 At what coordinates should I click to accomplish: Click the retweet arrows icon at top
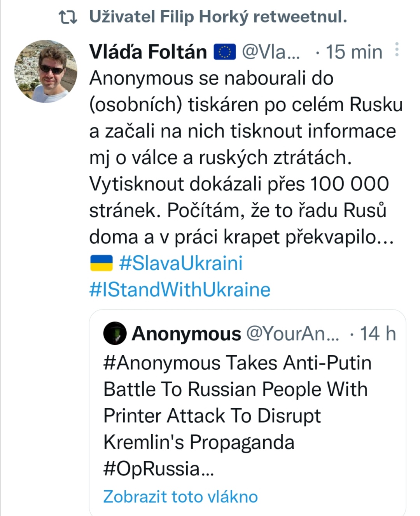[x=68, y=17]
